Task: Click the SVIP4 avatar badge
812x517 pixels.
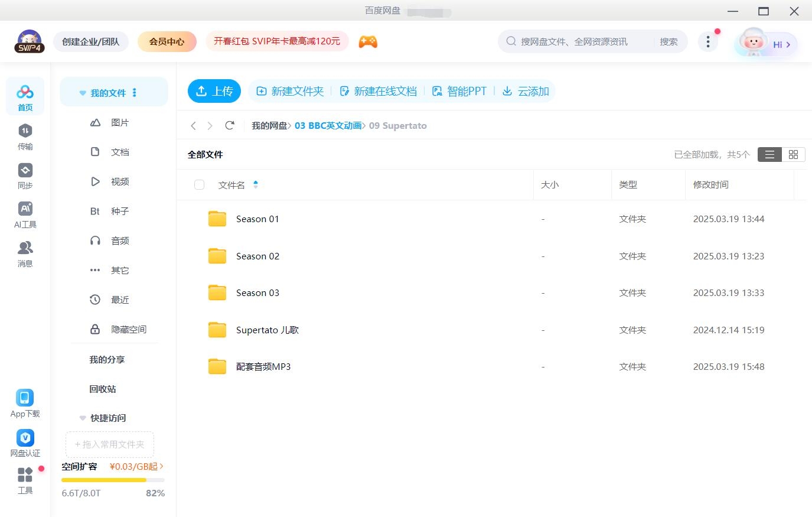Action: coord(29,41)
